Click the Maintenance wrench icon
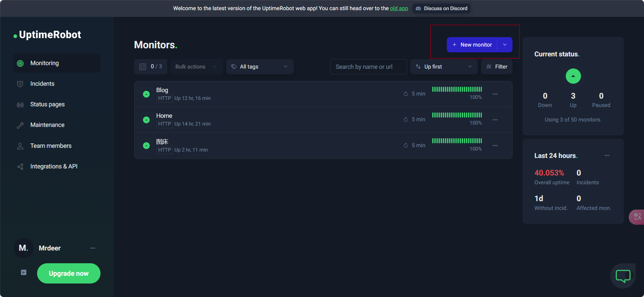The width and height of the screenshot is (644, 297). pyautogui.click(x=20, y=125)
